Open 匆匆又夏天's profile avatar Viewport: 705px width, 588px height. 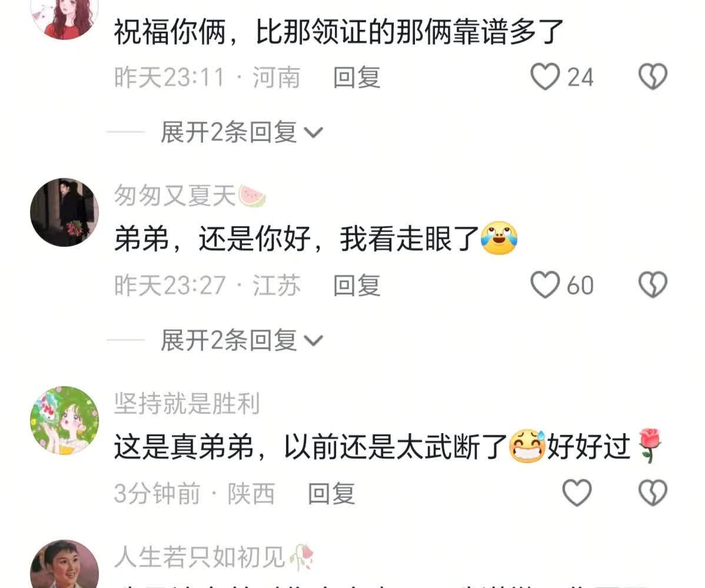pyautogui.click(x=64, y=212)
